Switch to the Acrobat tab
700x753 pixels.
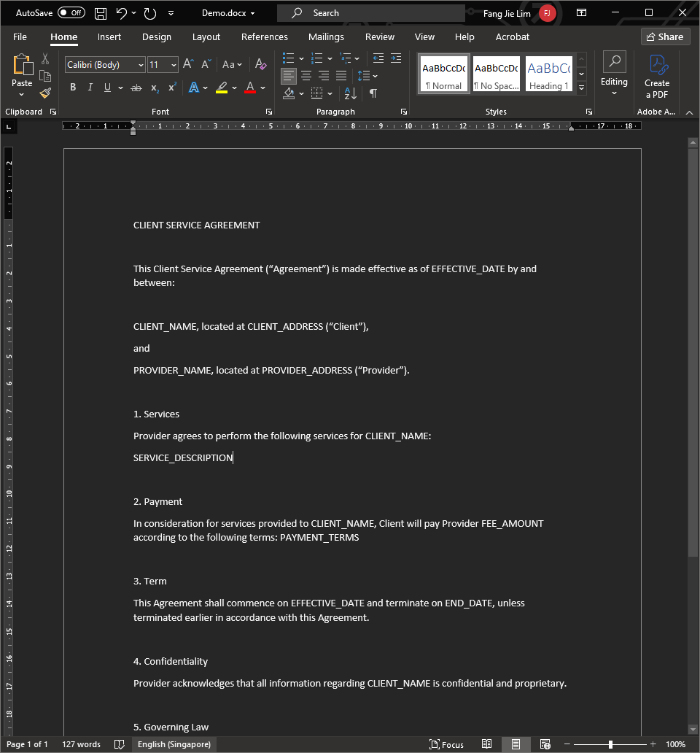(513, 37)
